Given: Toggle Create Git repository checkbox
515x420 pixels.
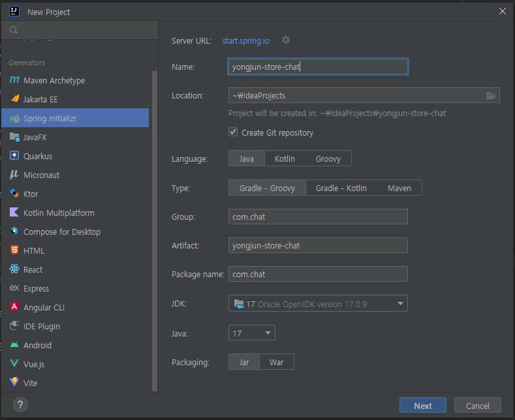Looking at the screenshot, I should click(233, 132).
